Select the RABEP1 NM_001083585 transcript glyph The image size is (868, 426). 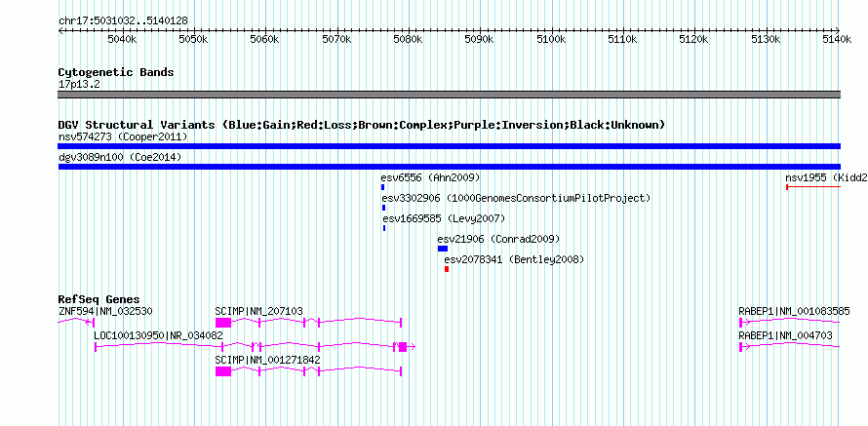pyautogui.click(x=790, y=322)
